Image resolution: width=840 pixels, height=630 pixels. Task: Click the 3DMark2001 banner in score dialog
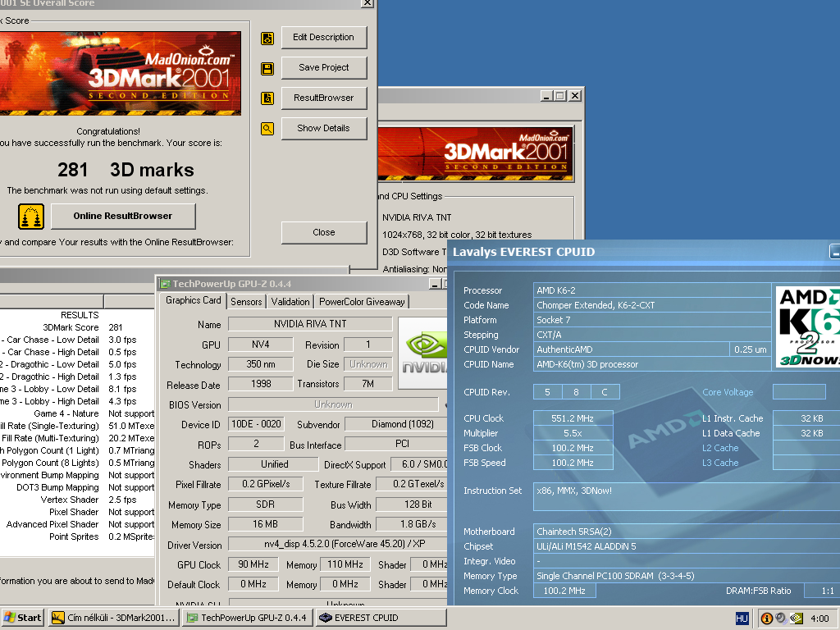[121, 73]
